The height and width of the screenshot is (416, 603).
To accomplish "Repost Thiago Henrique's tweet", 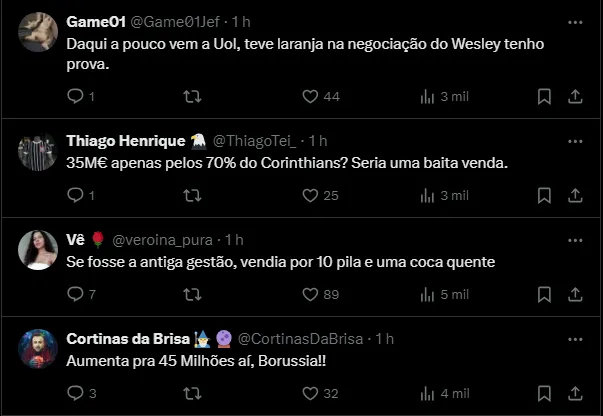I will pos(193,195).
